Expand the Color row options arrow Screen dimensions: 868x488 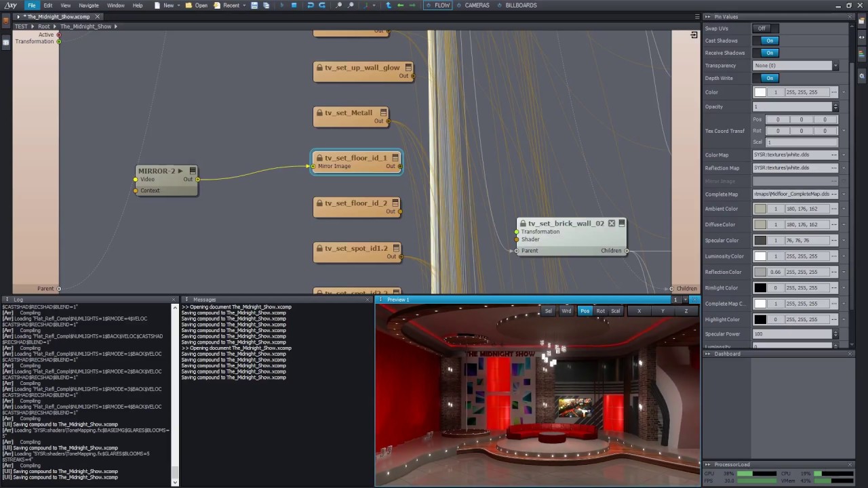coord(844,92)
